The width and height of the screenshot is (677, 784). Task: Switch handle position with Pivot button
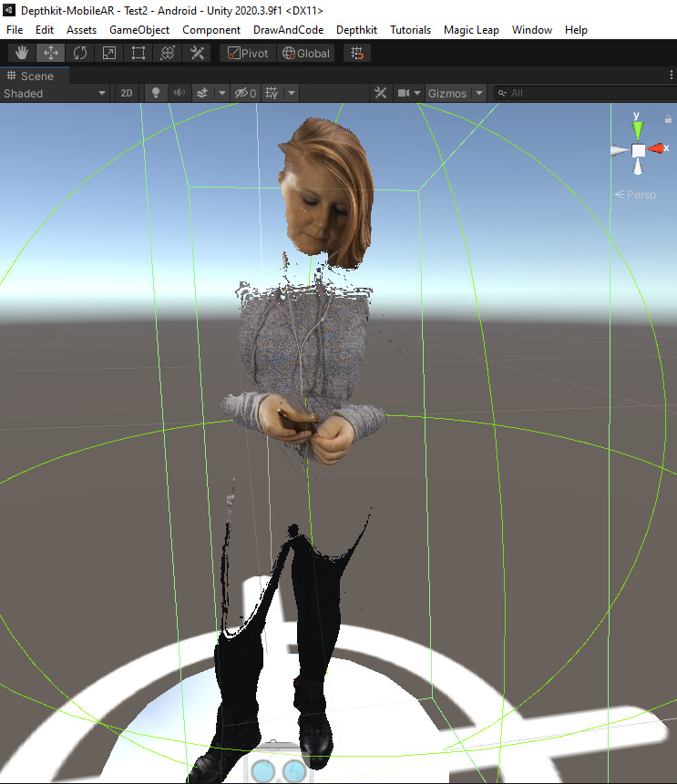point(247,54)
